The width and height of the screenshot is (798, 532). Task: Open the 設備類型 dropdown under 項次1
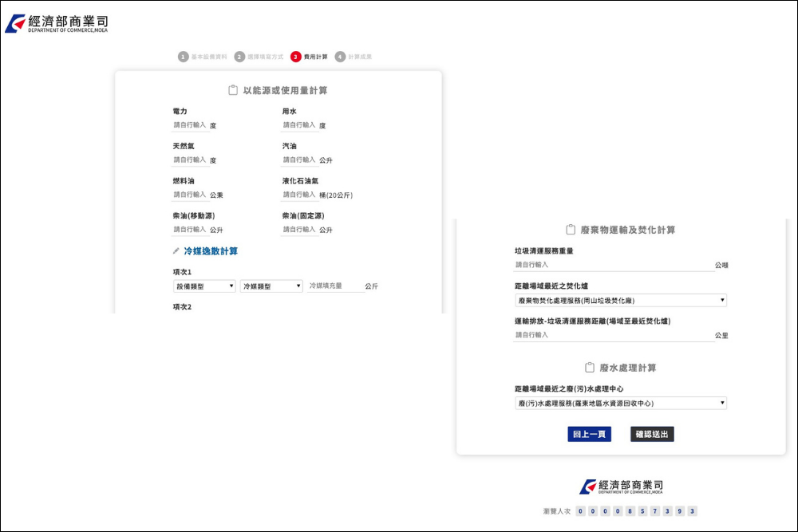203,286
